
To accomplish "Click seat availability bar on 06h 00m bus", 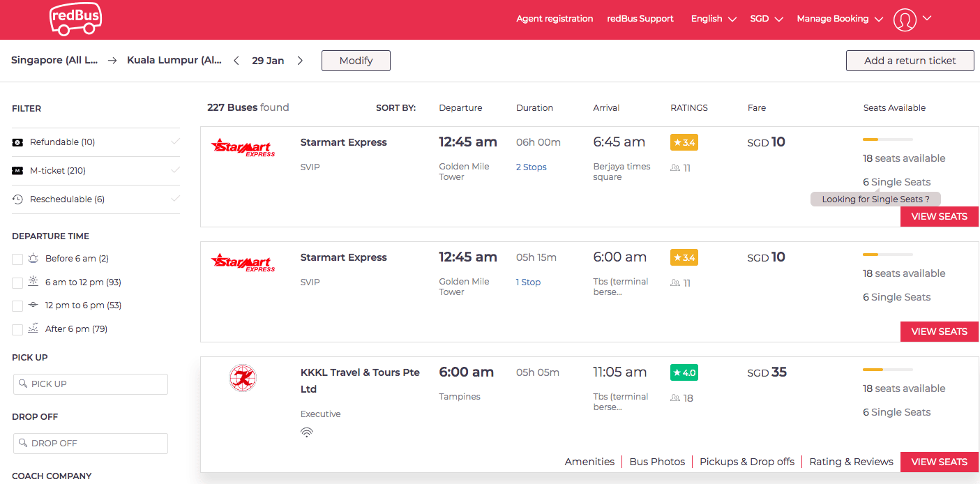I will pos(888,139).
